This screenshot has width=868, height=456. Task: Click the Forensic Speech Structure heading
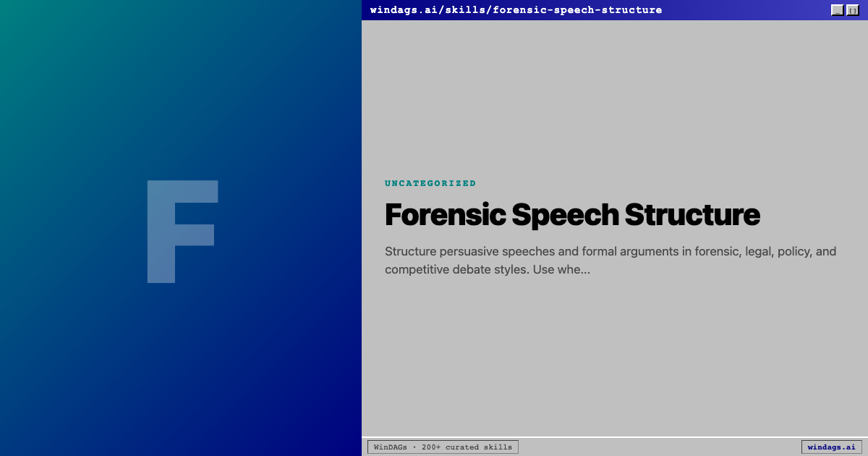point(571,215)
